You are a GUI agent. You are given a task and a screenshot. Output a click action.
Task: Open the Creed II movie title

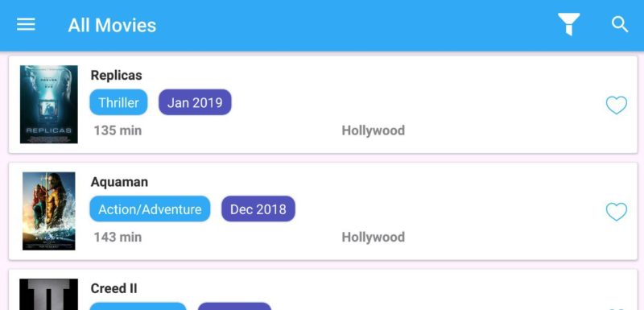[x=114, y=288]
